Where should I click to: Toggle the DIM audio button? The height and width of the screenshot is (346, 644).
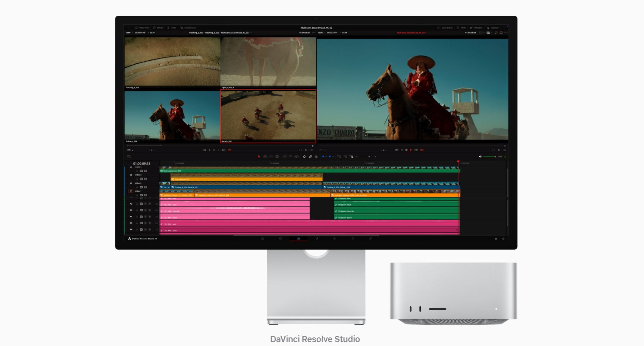click(x=500, y=156)
